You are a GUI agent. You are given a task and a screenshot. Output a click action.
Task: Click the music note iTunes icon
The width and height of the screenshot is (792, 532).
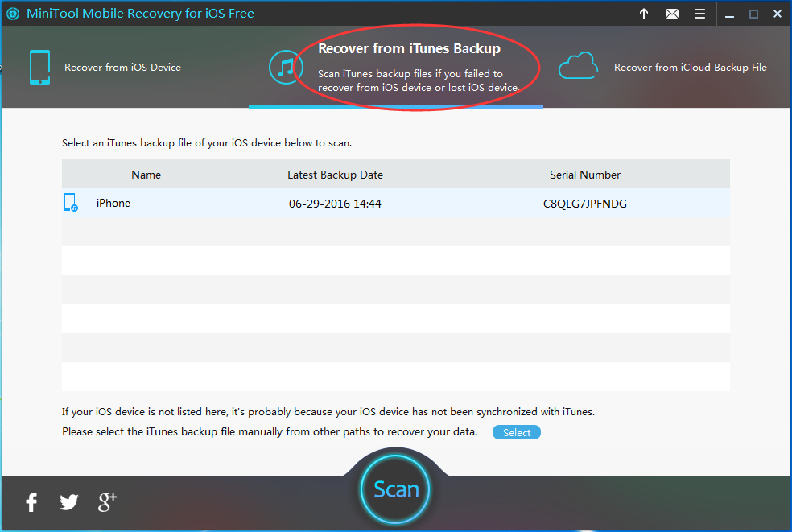click(x=286, y=67)
